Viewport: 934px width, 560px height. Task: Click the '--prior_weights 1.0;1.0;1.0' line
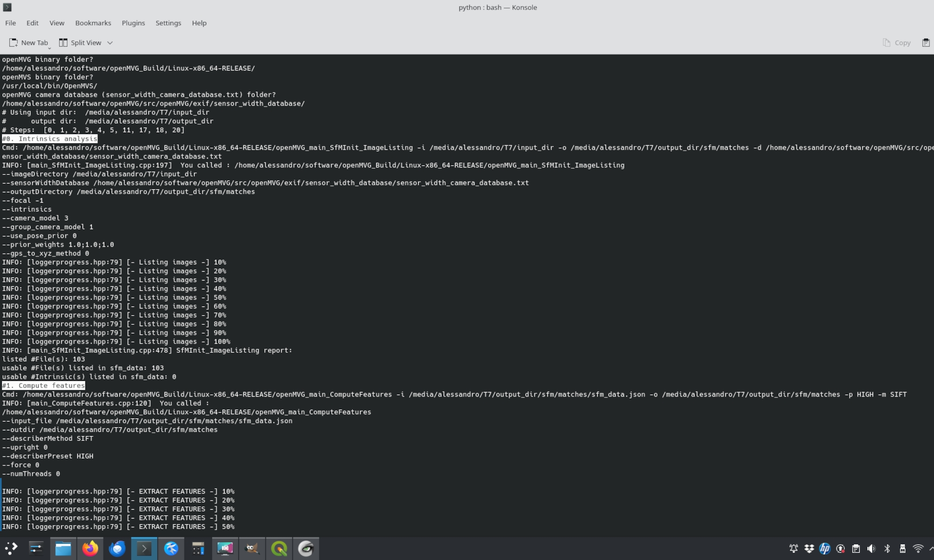pyautogui.click(x=58, y=245)
